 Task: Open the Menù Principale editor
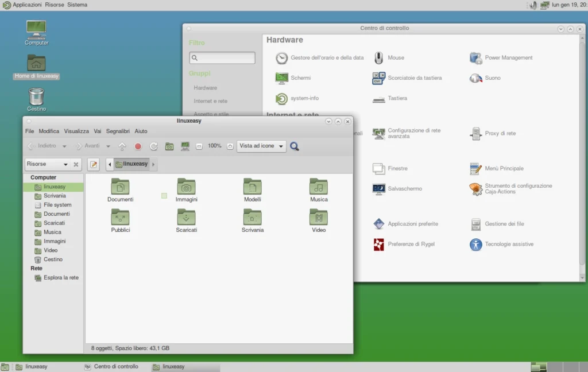[505, 168]
